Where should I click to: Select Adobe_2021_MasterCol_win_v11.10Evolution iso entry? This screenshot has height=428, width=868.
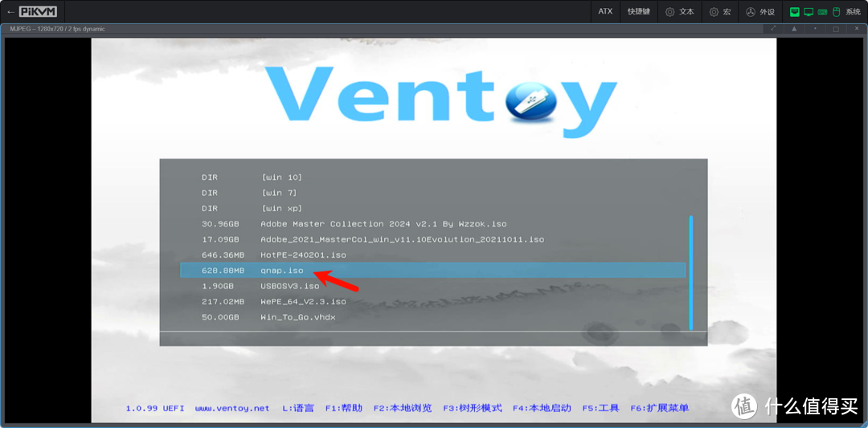click(432, 239)
